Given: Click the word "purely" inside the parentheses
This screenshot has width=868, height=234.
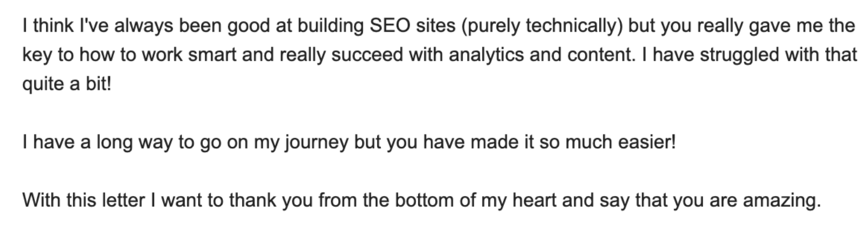Looking at the screenshot, I should [x=490, y=26].
